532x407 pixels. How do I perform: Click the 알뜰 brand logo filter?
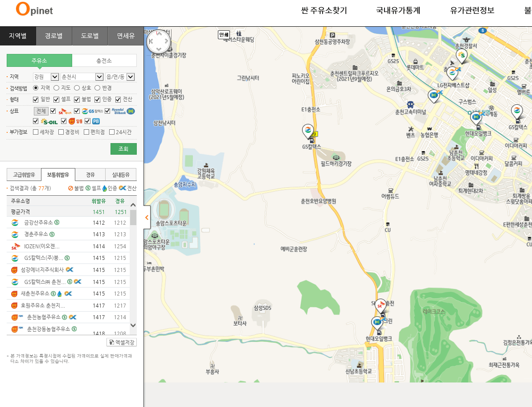76,121
